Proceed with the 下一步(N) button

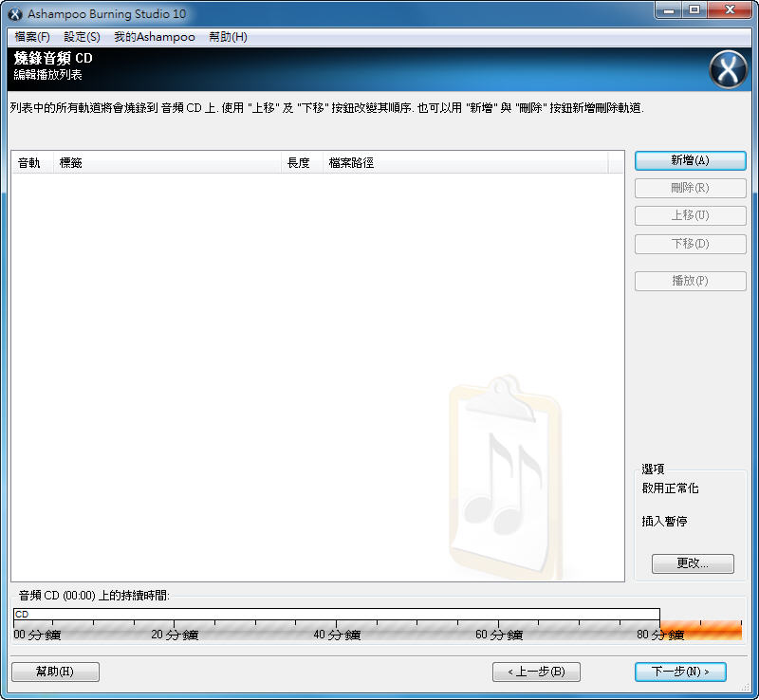(680, 672)
